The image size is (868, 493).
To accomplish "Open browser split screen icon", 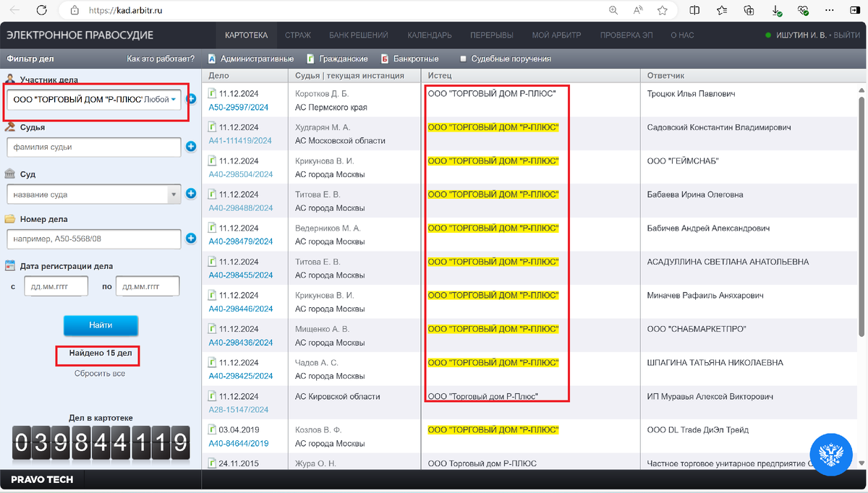I will coord(695,10).
